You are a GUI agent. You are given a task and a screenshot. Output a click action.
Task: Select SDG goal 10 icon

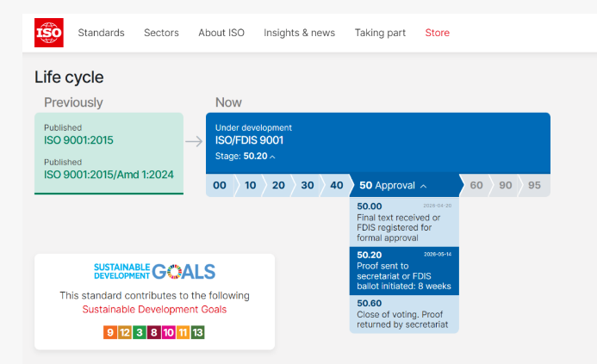(x=168, y=332)
